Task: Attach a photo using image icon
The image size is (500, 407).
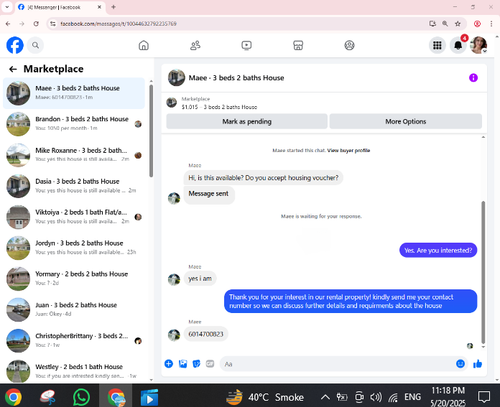Action: click(x=183, y=364)
